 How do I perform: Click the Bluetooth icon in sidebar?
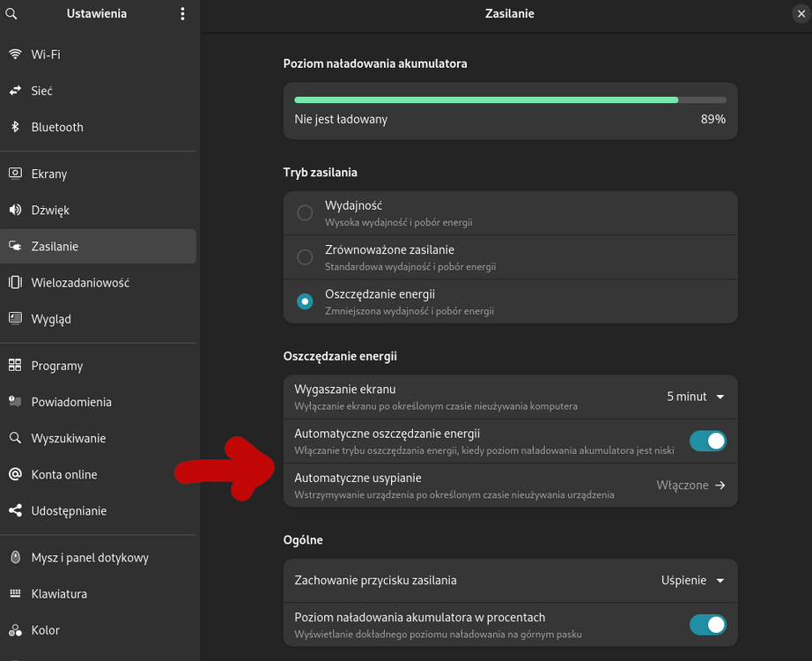tap(15, 127)
